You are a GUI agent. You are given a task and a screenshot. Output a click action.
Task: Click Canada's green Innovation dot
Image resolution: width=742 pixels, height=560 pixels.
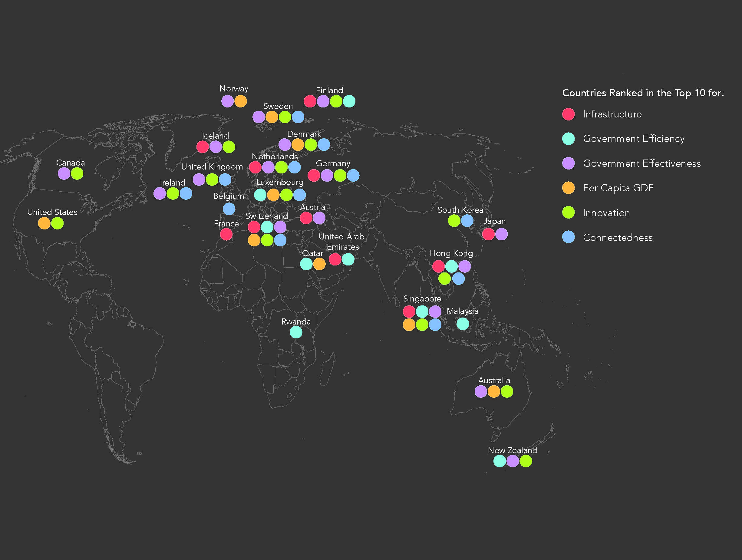click(x=77, y=174)
